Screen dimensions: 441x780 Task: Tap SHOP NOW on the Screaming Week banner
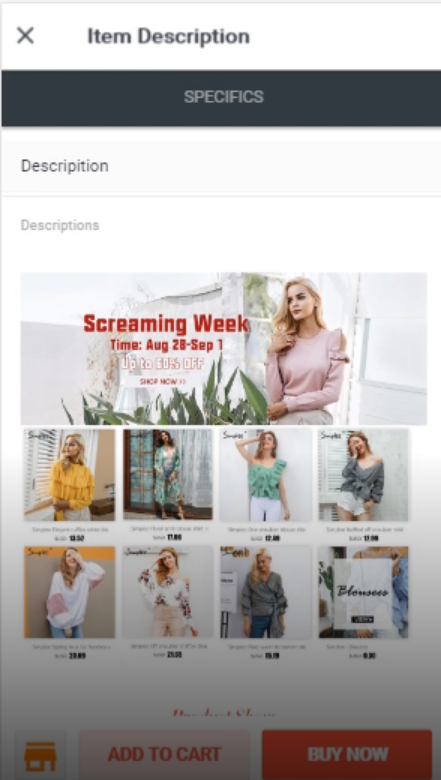[163, 382]
